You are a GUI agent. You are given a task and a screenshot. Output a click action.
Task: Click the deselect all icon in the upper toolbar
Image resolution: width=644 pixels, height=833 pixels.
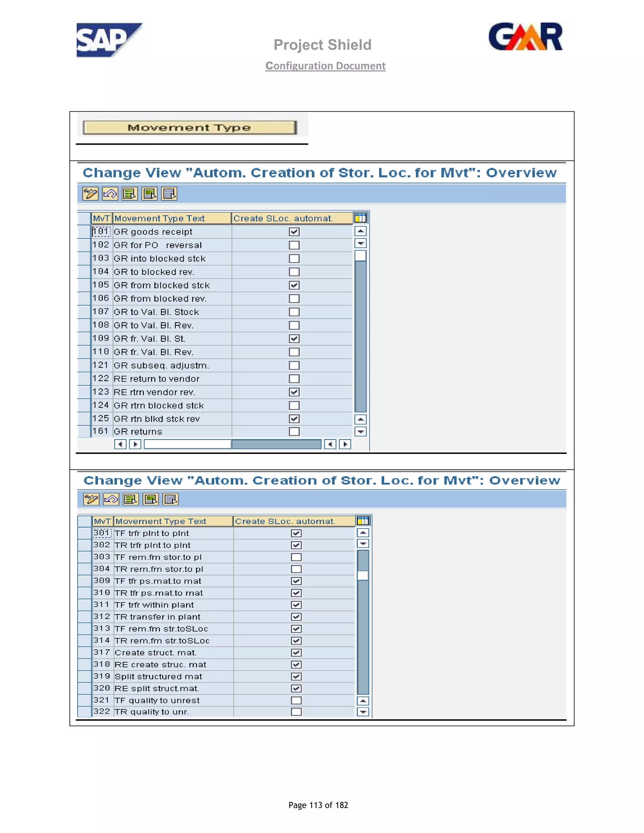169,194
